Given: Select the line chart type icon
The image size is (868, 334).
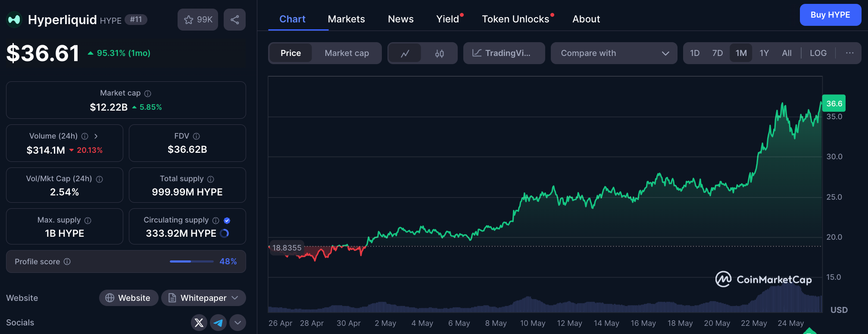Looking at the screenshot, I should pos(405,53).
